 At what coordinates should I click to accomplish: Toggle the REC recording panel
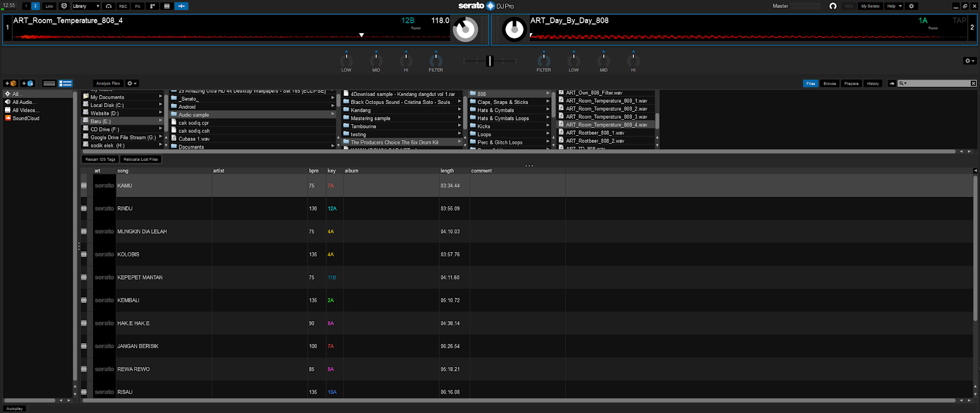(123, 6)
